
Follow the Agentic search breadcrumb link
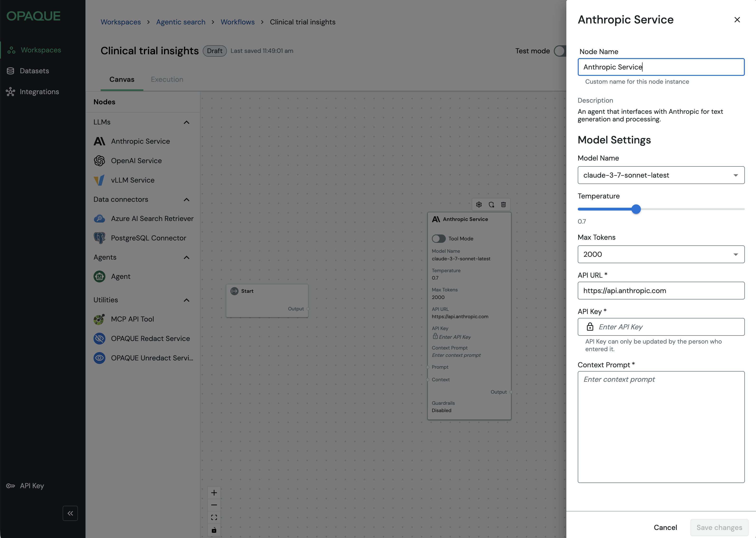(x=181, y=22)
